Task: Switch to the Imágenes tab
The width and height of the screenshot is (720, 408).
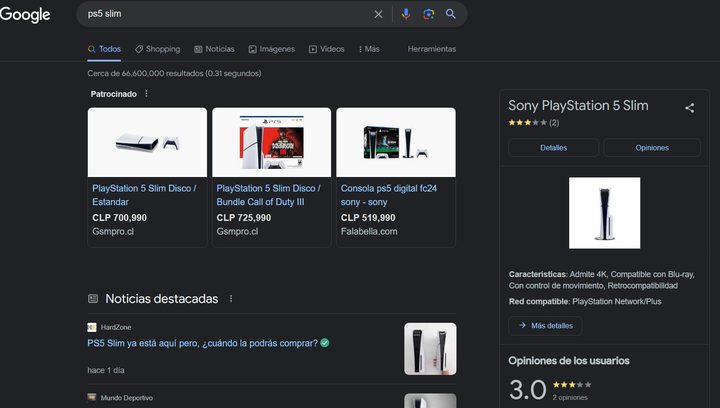Action: (x=271, y=49)
